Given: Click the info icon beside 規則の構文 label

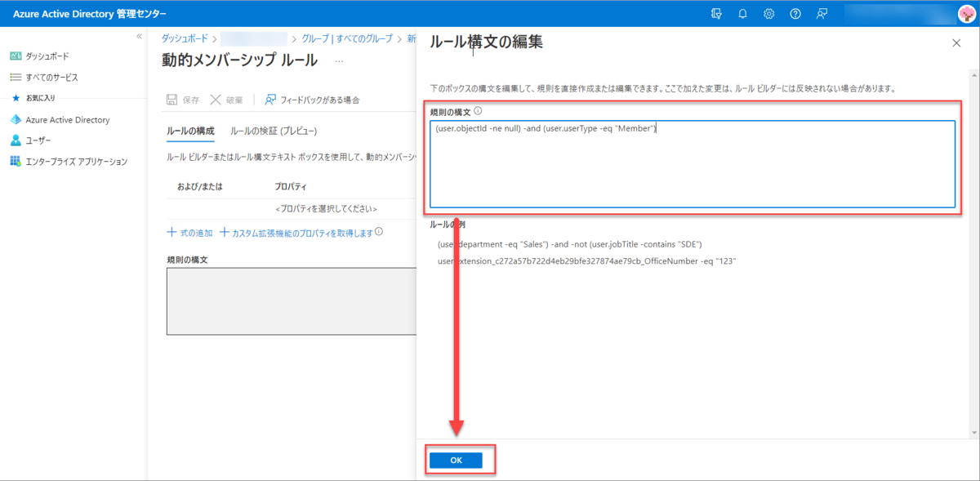Looking at the screenshot, I should pyautogui.click(x=478, y=111).
